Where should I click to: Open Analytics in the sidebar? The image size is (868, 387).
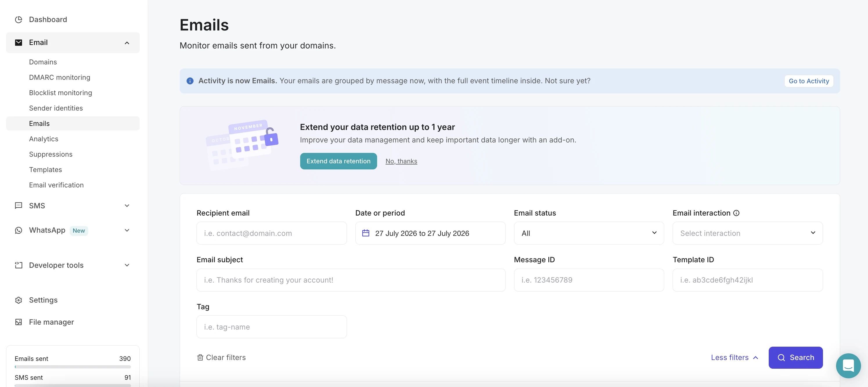click(x=44, y=139)
